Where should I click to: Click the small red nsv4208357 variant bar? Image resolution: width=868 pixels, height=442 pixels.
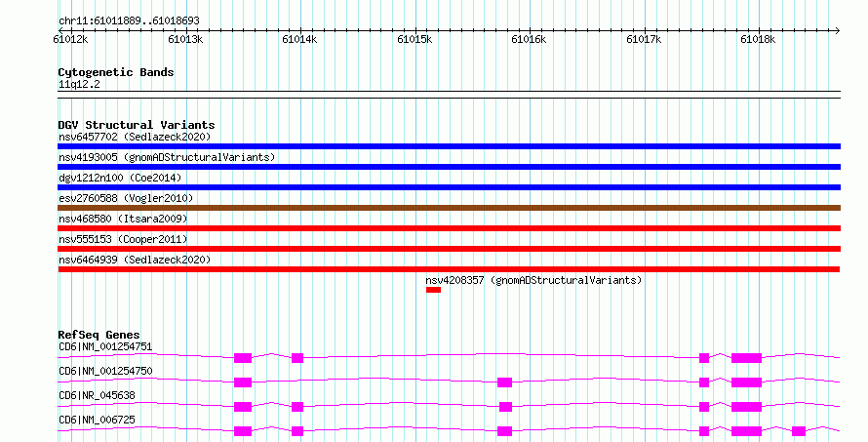click(433, 290)
